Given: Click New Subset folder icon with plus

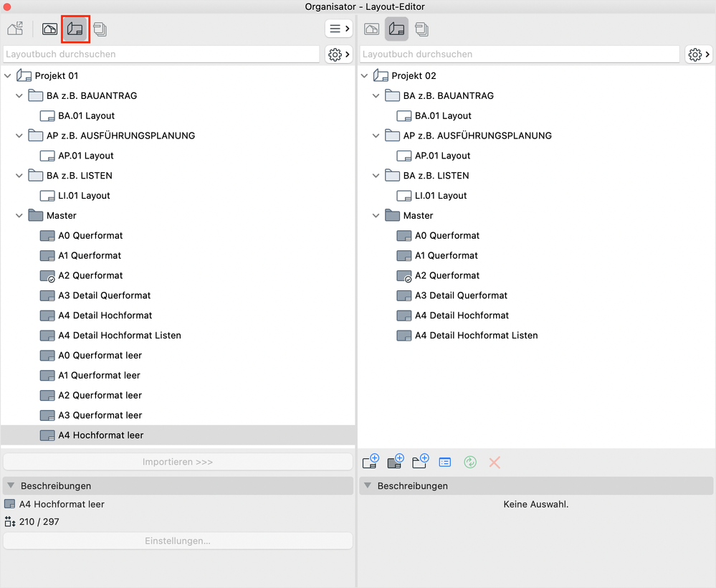Looking at the screenshot, I should coord(420,462).
